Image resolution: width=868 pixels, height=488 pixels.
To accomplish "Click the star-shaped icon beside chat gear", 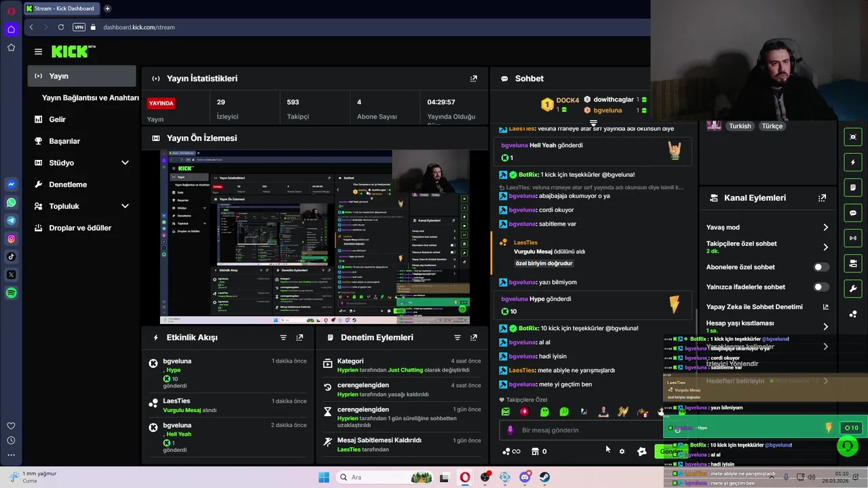I will [642, 451].
